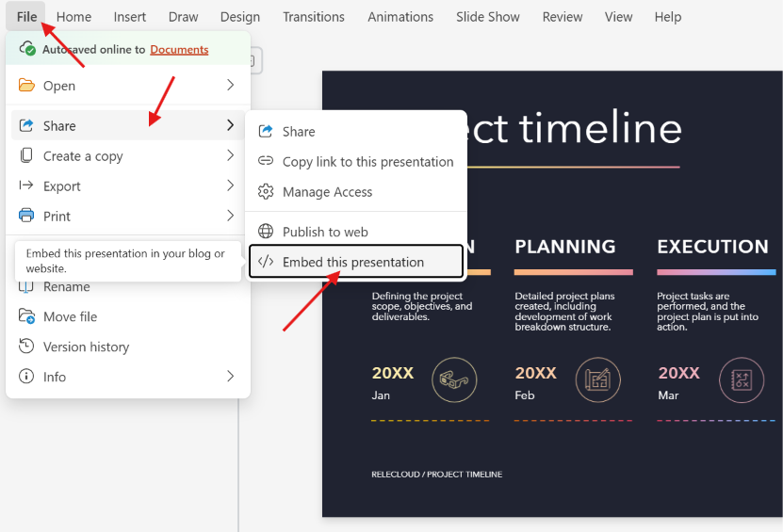
Task: Click the embed code brackets icon
Action: click(266, 261)
